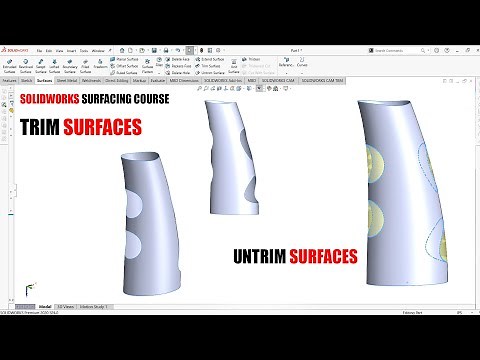
Task: Switch to the Direct Editing tab
Action: (117, 81)
